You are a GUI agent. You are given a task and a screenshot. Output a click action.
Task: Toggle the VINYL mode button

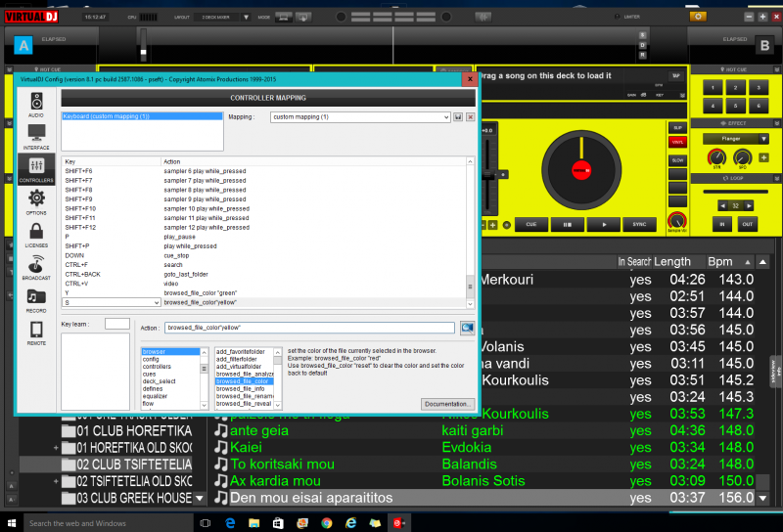point(676,144)
